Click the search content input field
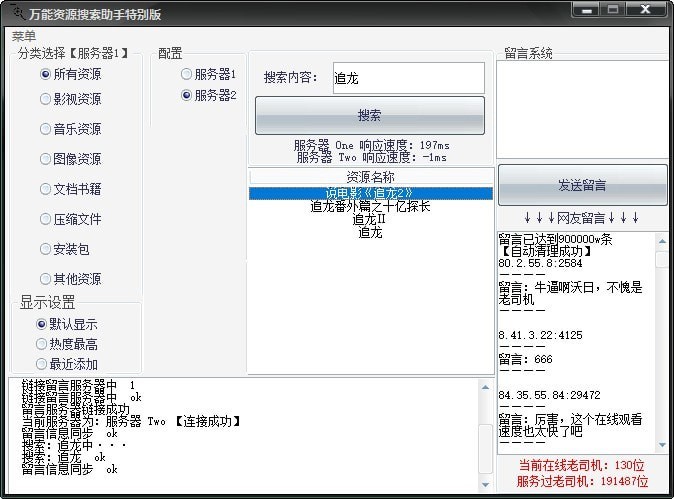 point(409,78)
